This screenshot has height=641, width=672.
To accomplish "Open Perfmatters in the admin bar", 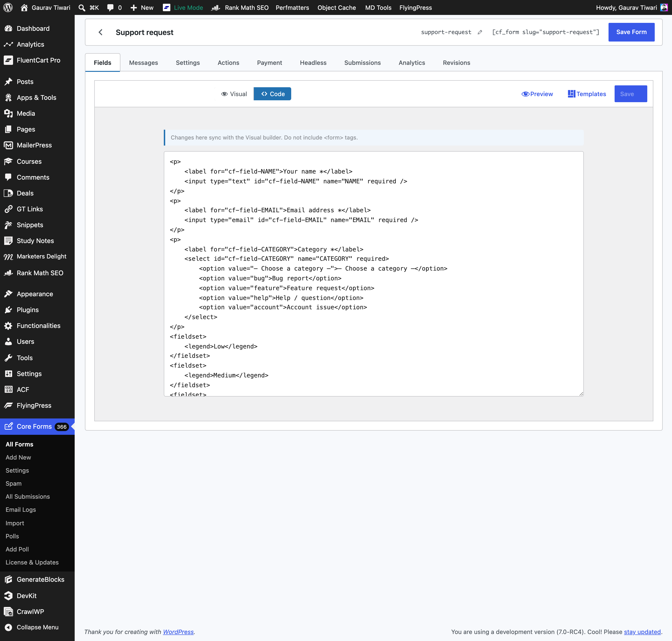I will pos(292,7).
